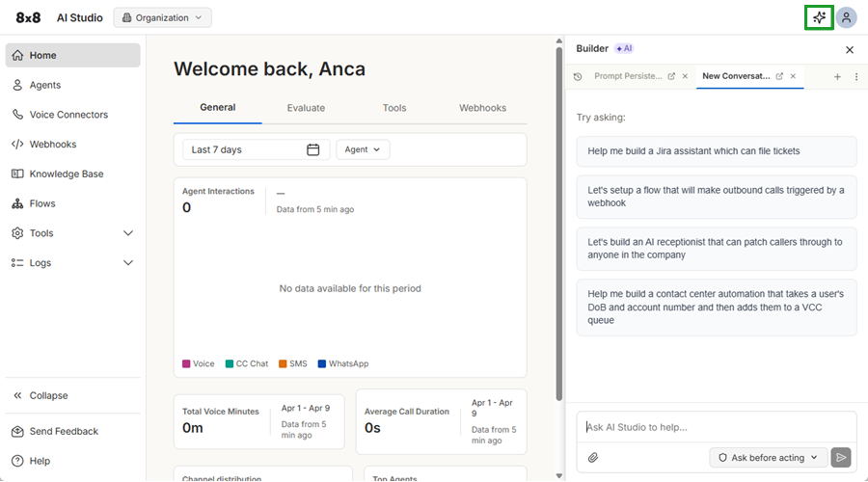Click the dashboard vertical scrollbar
Viewport: 868px width, 482px height.
pyautogui.click(x=559, y=224)
